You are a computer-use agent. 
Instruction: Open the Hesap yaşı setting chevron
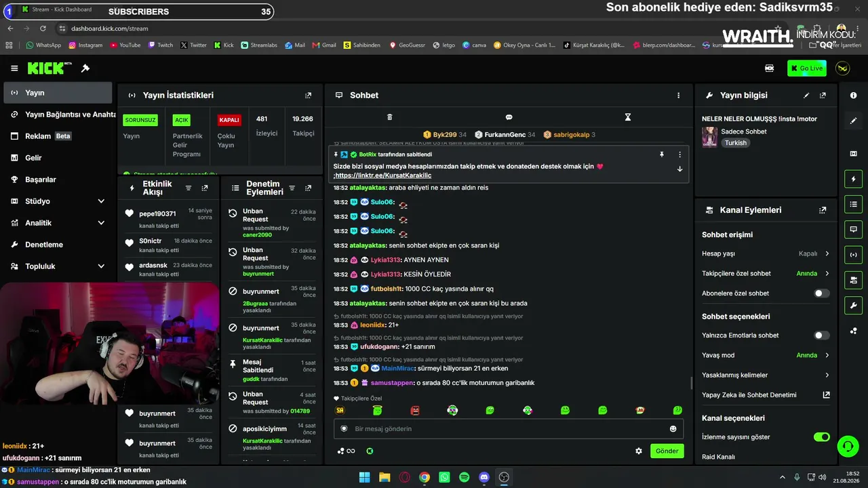click(827, 253)
